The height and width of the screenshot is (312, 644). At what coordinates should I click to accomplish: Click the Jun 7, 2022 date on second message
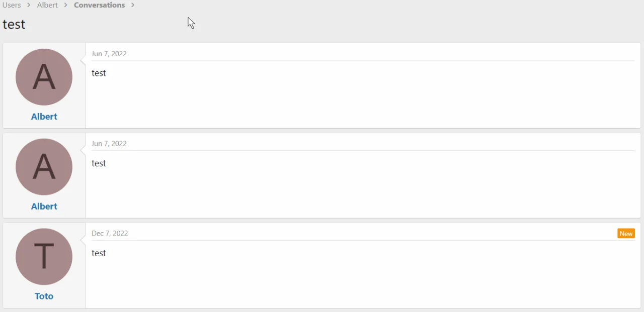click(109, 144)
